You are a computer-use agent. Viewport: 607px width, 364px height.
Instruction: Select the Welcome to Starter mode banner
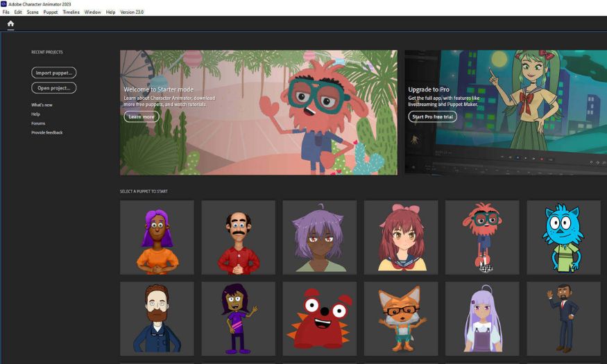point(259,112)
